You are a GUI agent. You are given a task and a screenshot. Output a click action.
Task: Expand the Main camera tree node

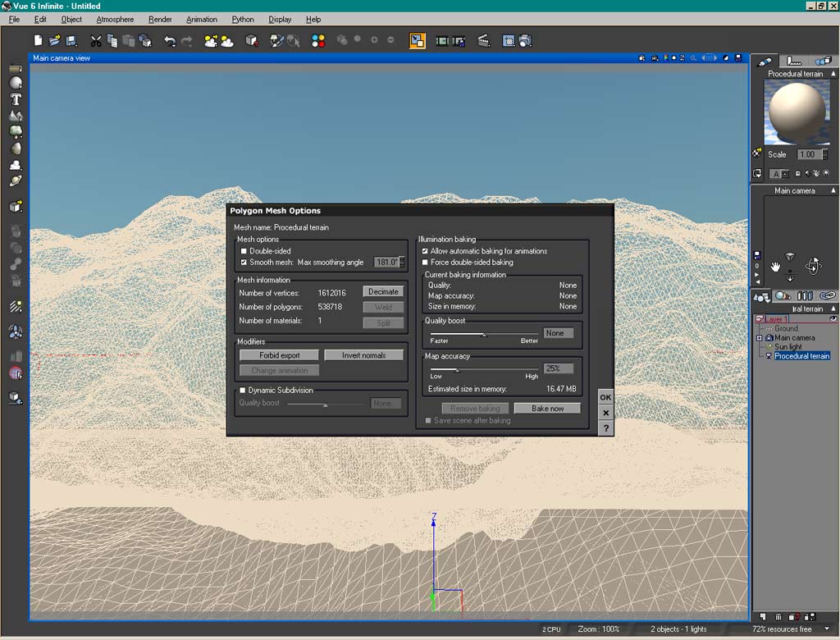tap(760, 338)
